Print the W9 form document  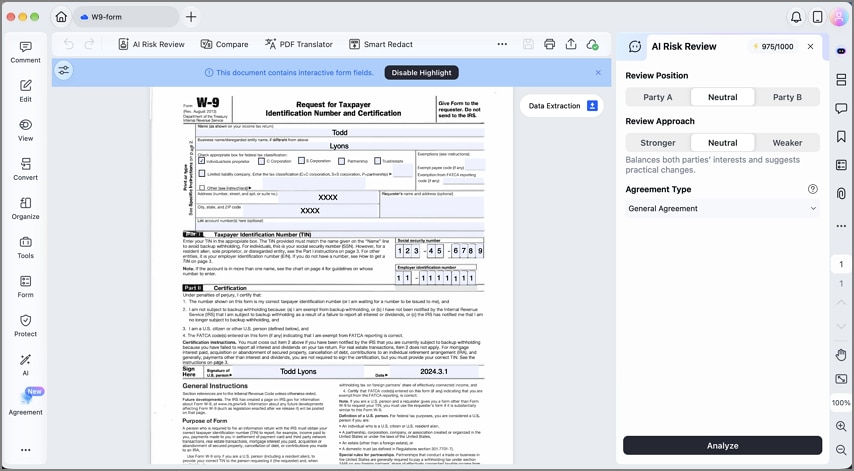tap(549, 45)
